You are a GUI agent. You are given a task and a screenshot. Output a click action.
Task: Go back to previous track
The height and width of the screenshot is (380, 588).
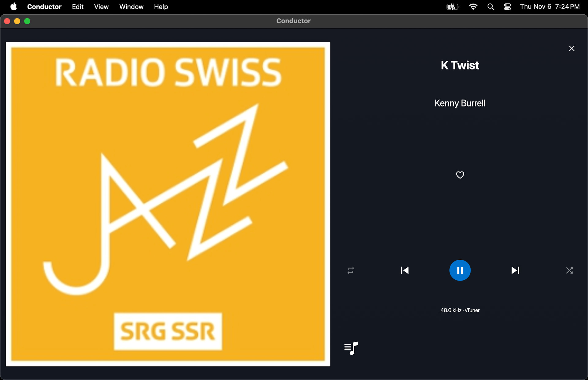pyautogui.click(x=405, y=270)
